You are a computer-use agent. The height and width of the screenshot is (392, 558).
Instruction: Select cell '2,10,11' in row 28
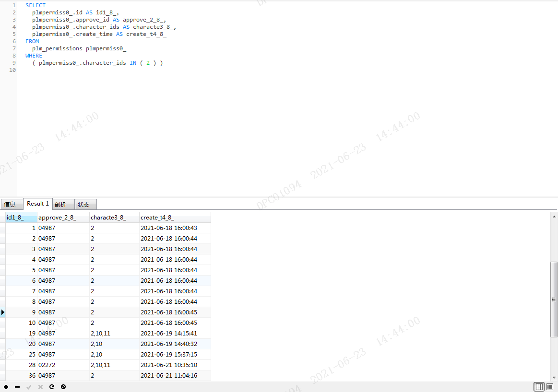click(114, 365)
